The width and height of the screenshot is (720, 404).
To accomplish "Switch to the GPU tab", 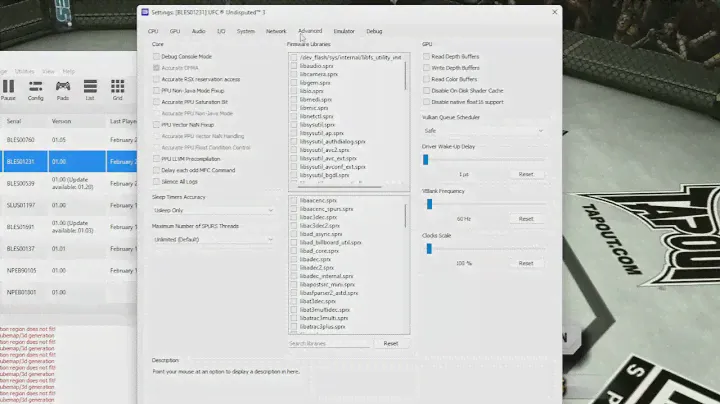I will coord(175,31).
